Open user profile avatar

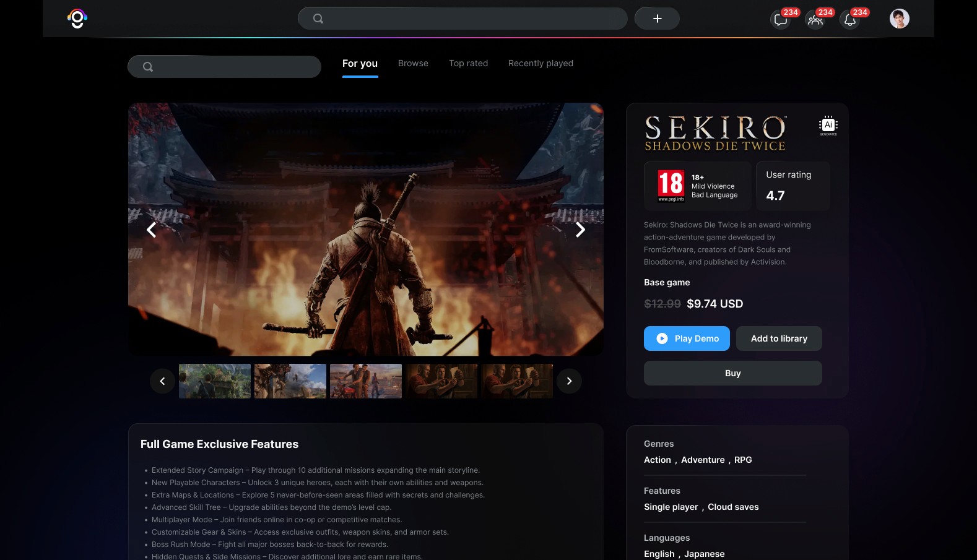point(900,19)
